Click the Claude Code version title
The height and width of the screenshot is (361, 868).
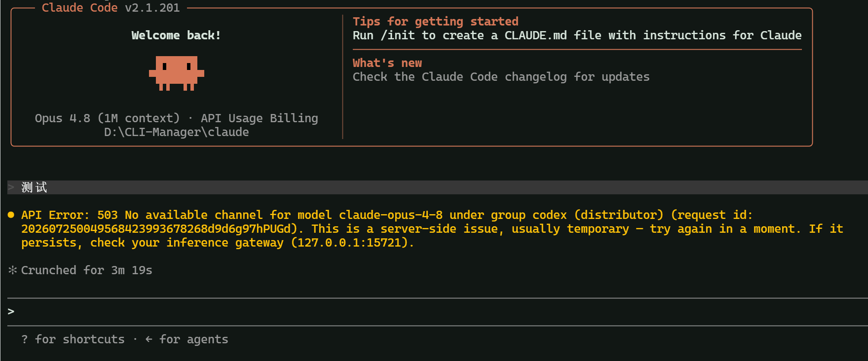(111, 8)
